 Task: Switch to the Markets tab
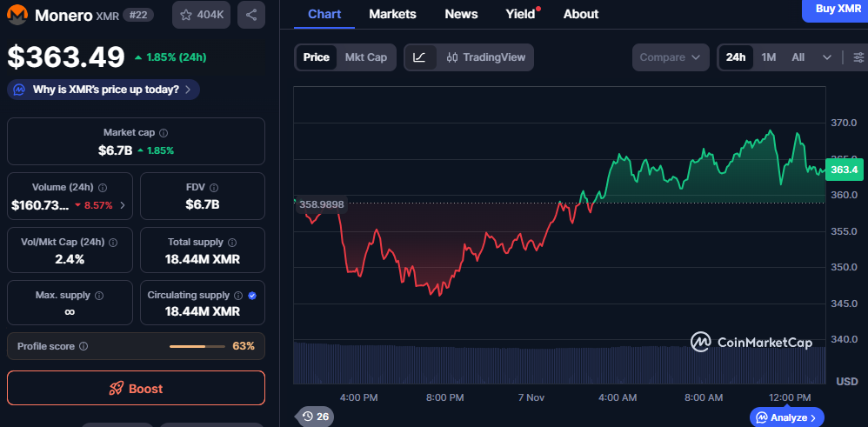click(x=392, y=14)
